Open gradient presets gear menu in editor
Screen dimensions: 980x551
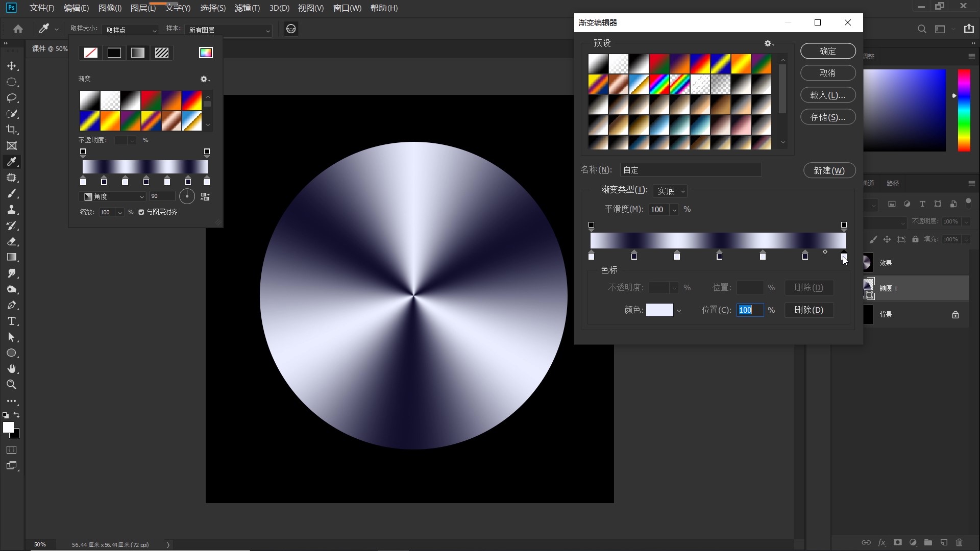[x=769, y=43]
